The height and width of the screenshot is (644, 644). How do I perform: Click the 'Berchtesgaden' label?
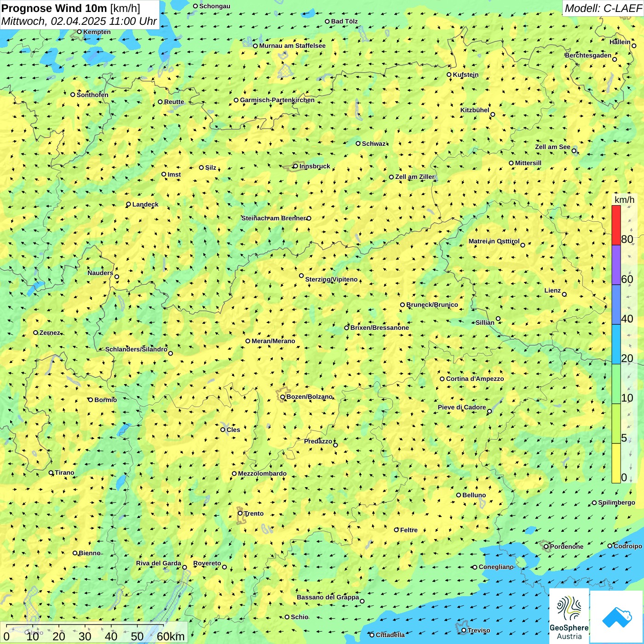click(588, 55)
